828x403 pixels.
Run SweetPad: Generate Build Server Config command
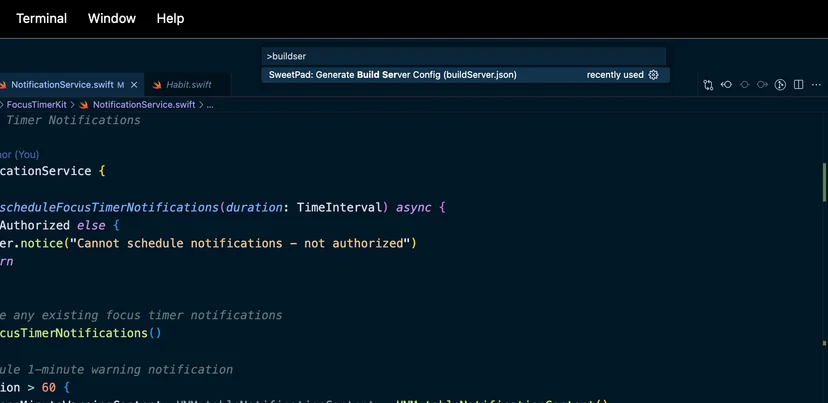(465, 75)
